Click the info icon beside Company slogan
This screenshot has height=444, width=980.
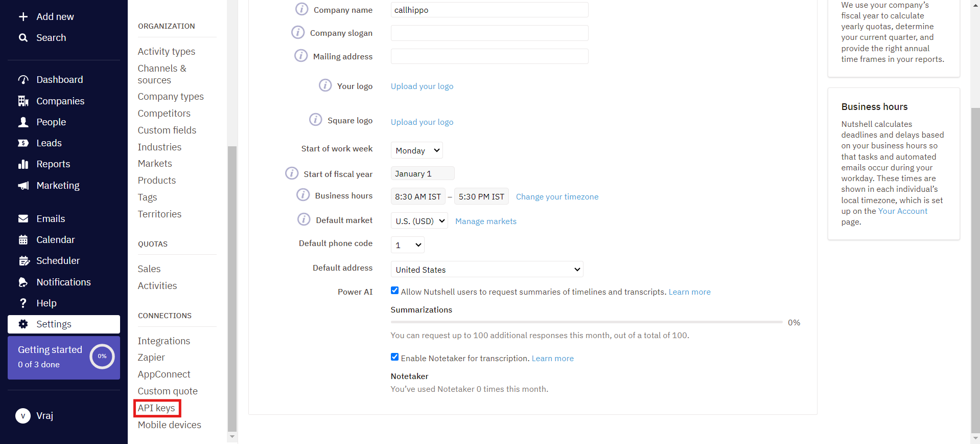pyautogui.click(x=298, y=32)
